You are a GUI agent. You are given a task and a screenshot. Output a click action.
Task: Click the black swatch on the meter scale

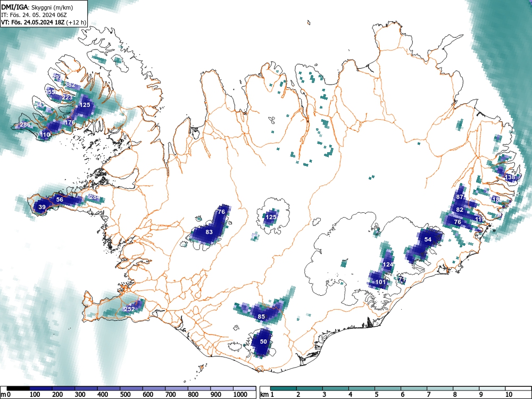(x=18, y=388)
